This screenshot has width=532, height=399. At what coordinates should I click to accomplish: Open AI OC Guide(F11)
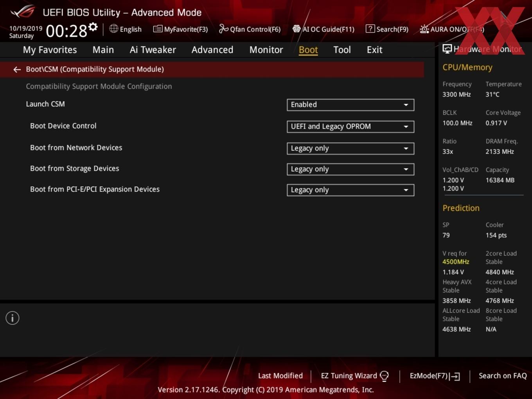tap(323, 29)
